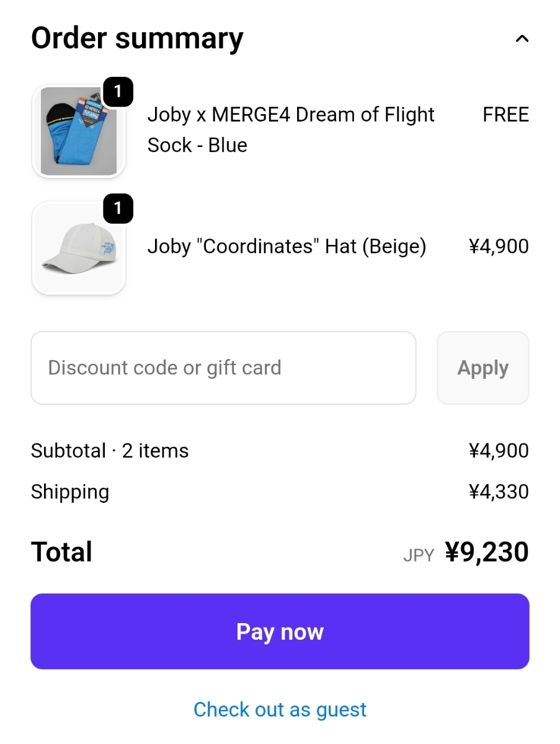Viewport: 560px width, 744px height.
Task: Click the quantity badge on the sock image
Action: [x=118, y=92]
